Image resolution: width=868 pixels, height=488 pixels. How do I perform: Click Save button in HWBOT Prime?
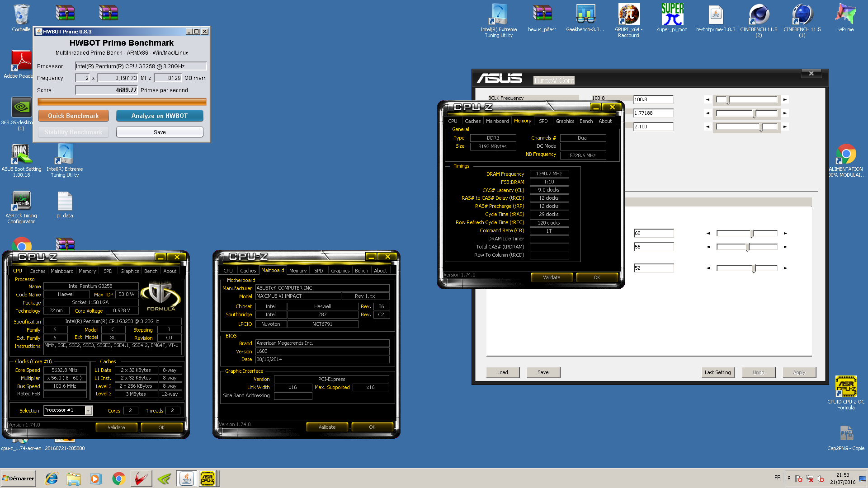click(160, 132)
